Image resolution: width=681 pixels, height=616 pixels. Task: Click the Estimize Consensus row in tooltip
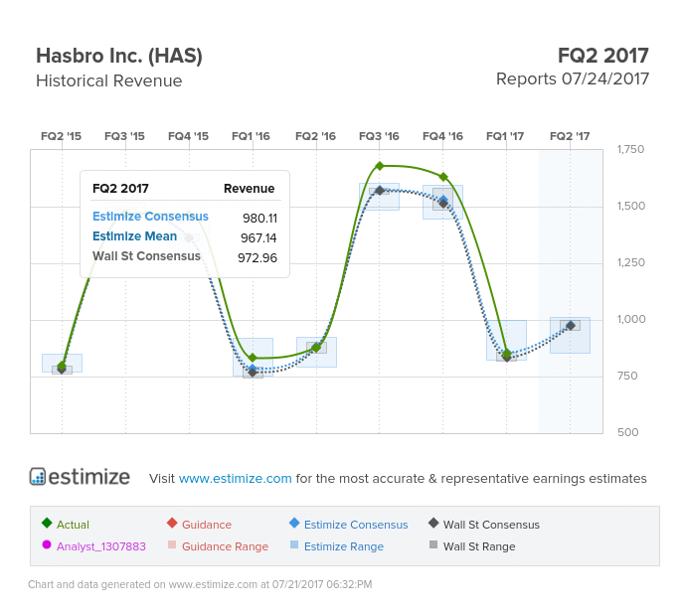point(185,217)
